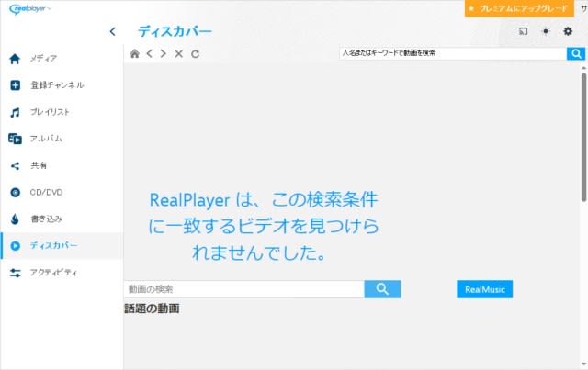Open プレイリスト music note icon

tap(15, 112)
